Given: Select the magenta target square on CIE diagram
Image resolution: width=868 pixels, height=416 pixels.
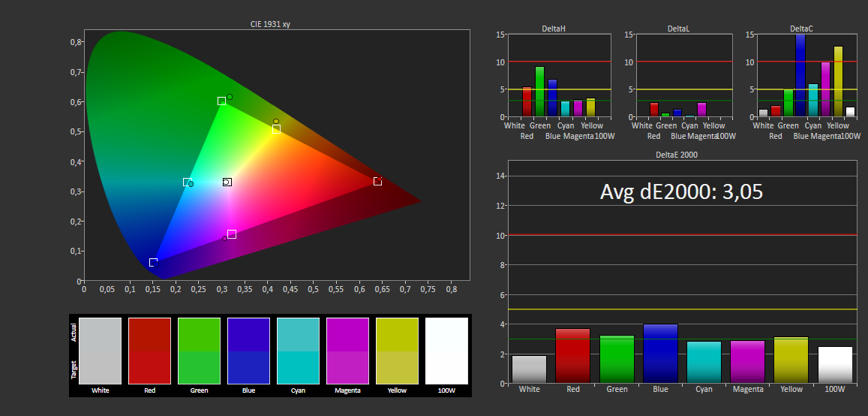Looking at the screenshot, I should 232,234.
